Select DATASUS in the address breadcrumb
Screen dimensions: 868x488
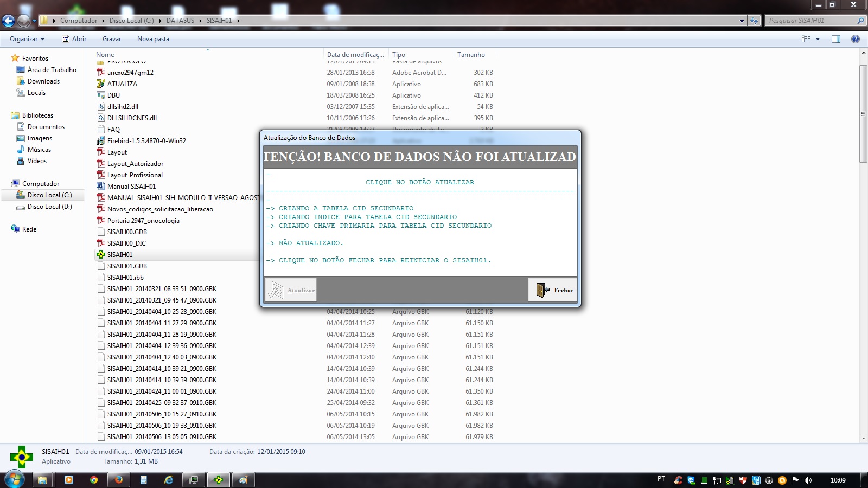click(x=180, y=21)
